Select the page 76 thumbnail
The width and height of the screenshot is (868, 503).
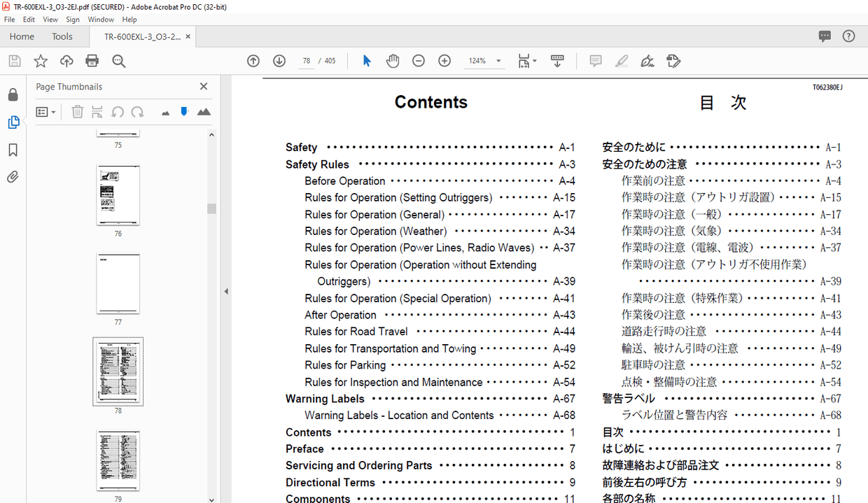[118, 195]
